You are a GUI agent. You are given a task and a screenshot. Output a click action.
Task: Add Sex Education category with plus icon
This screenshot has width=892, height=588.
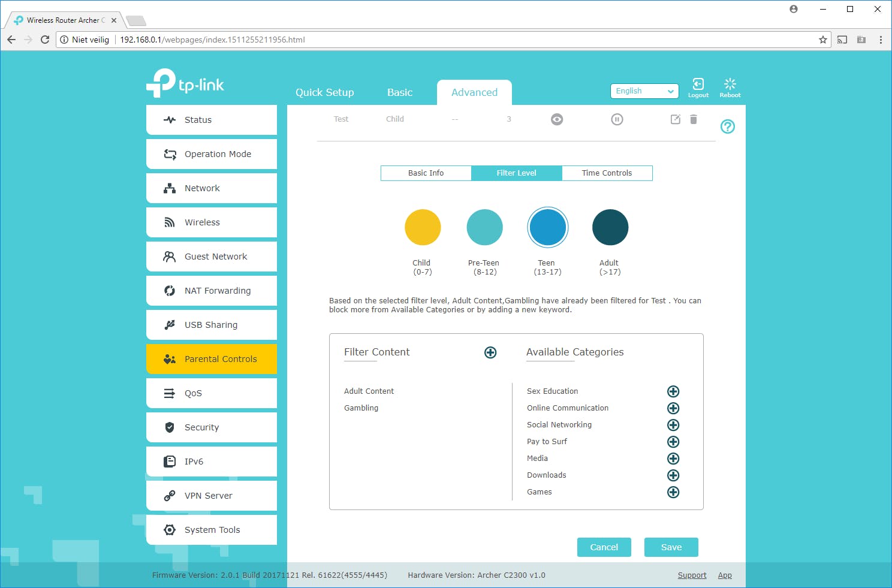(x=673, y=391)
